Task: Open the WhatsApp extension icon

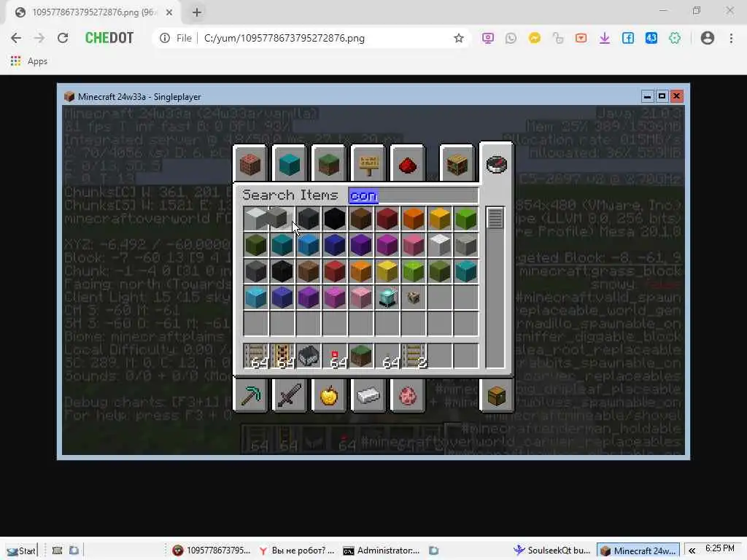Action: coord(511,38)
